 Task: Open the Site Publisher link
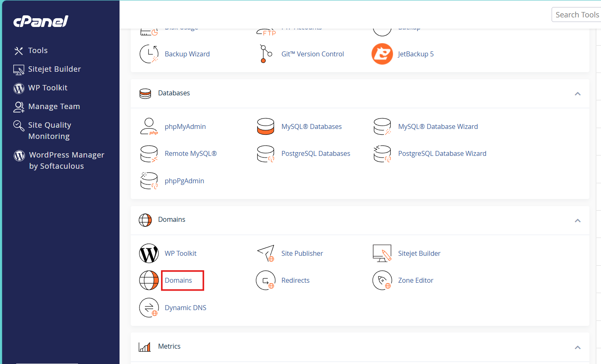[x=302, y=253]
